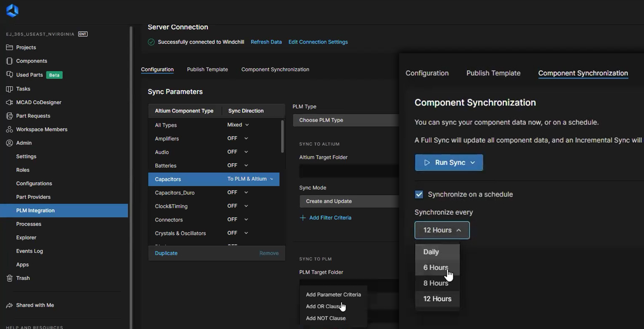The image size is (644, 329).
Task: Click the Workspace Members icon
Action: coord(10,129)
